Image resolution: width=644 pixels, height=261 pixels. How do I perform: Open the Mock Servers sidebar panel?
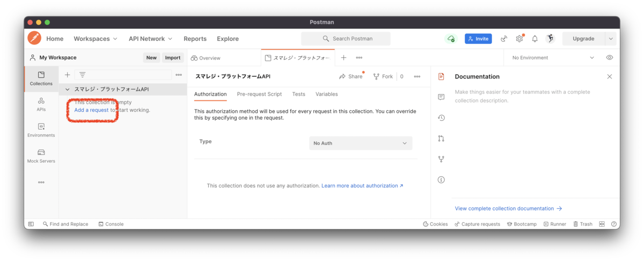41,156
